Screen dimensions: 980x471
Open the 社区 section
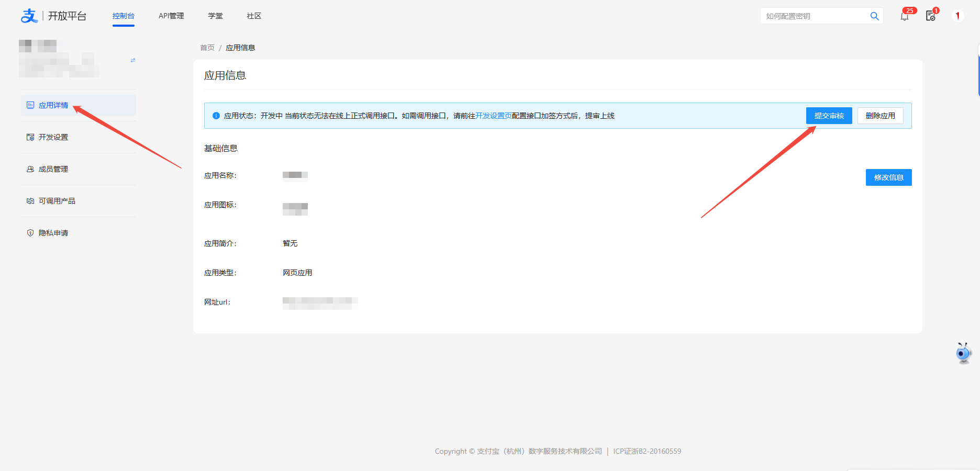click(253, 16)
